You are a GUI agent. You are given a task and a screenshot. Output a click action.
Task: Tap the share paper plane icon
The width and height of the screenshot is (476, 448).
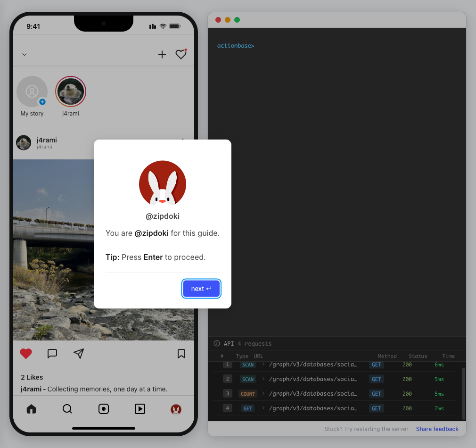tap(79, 354)
